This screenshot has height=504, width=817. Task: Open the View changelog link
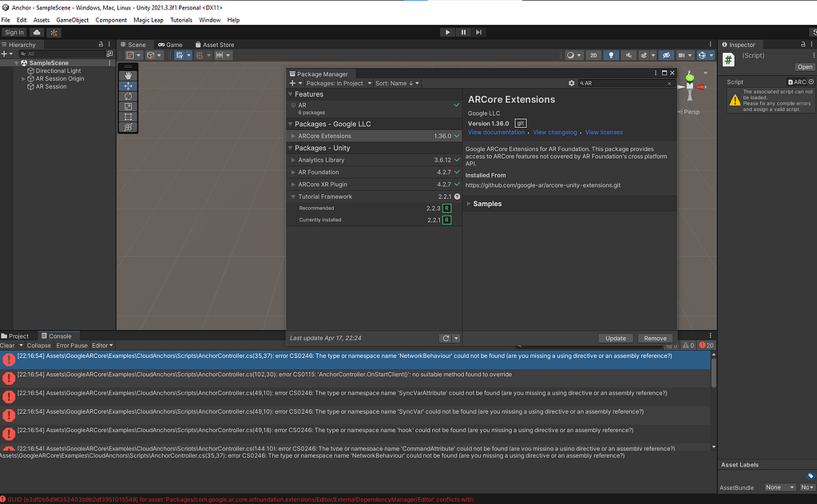tap(555, 132)
